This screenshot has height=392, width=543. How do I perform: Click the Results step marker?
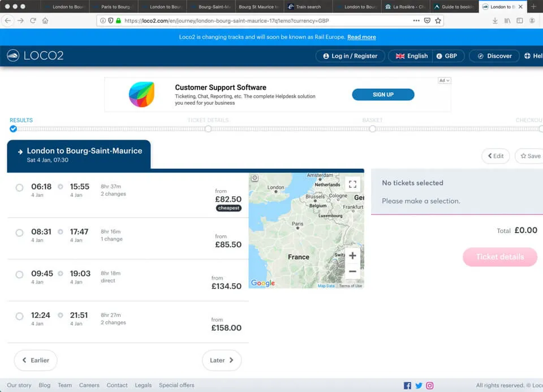(x=13, y=129)
